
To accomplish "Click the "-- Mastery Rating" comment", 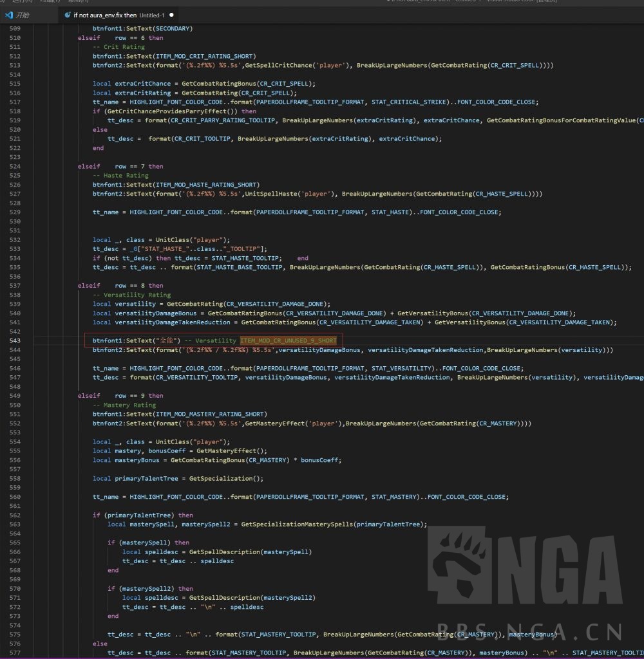I will pyautogui.click(x=124, y=405).
